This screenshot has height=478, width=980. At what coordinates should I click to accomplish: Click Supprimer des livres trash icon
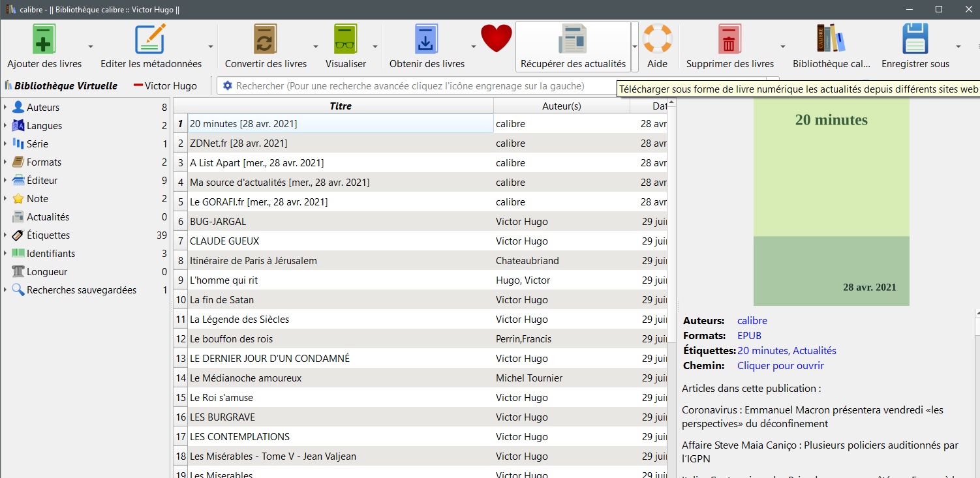click(x=729, y=39)
